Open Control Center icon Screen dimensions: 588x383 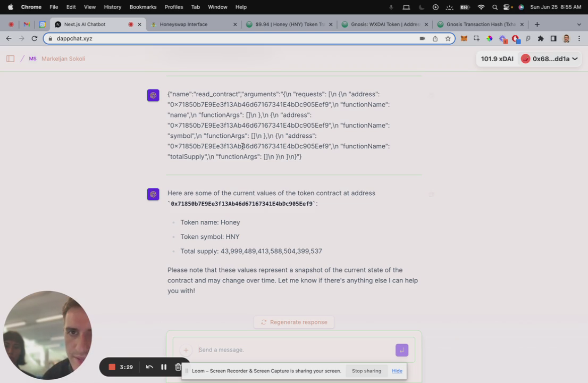(507, 7)
